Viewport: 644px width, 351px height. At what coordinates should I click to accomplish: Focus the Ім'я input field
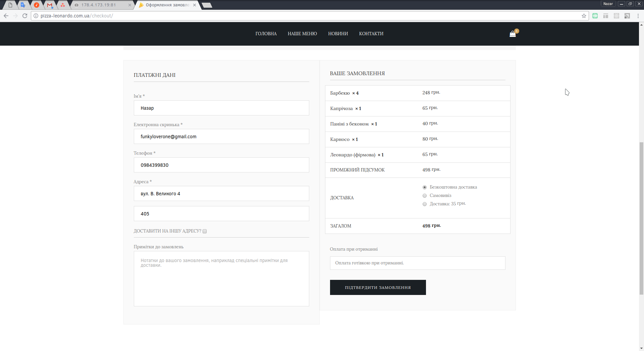[x=221, y=108]
